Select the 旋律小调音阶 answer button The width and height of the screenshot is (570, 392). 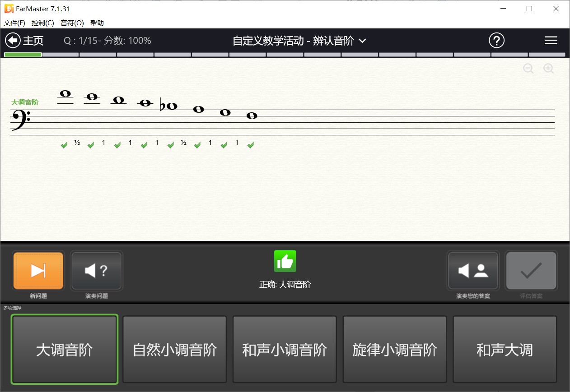[394, 349]
